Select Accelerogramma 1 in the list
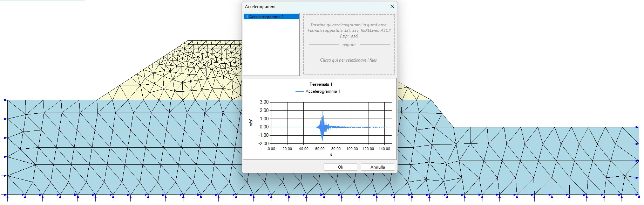The image size is (644, 205). (271, 17)
